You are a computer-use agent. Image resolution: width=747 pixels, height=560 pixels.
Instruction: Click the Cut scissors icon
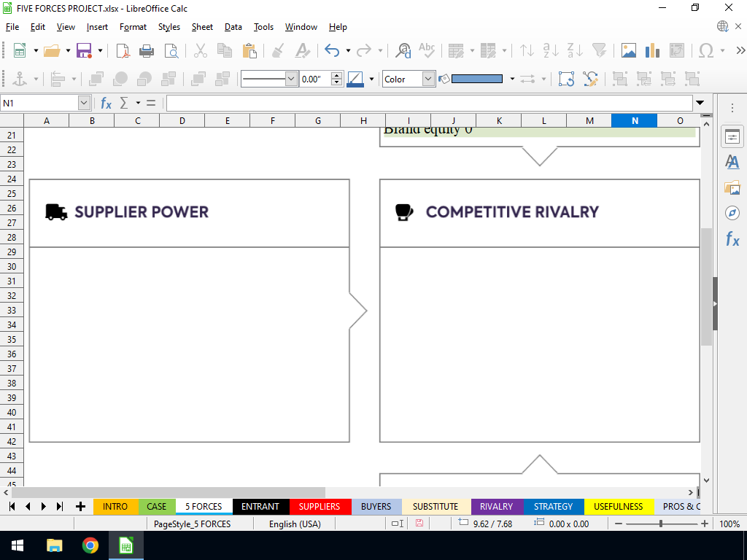[201, 50]
